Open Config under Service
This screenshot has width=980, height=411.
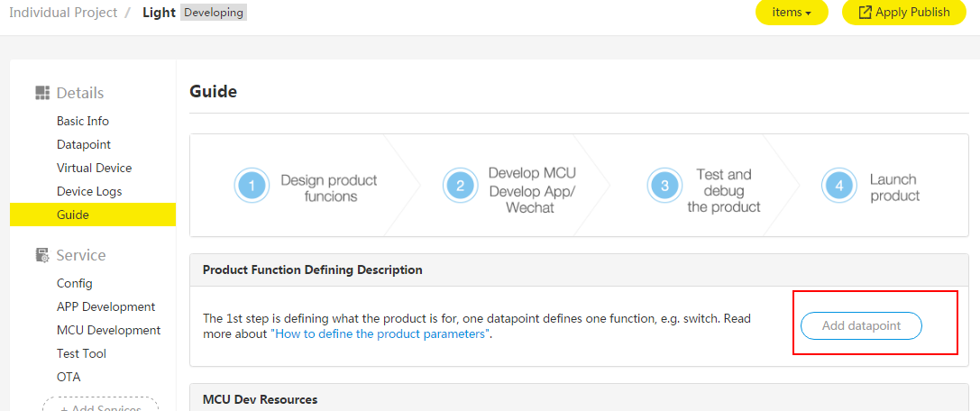tap(75, 283)
